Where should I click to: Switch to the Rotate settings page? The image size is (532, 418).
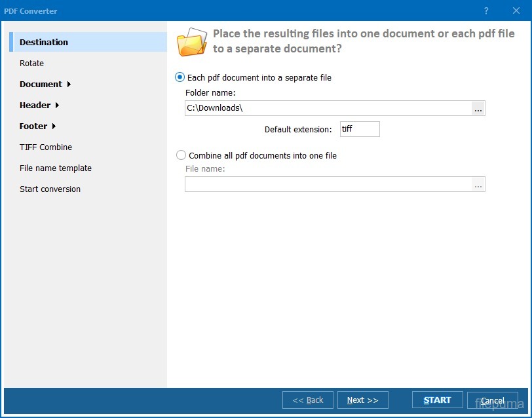(32, 64)
